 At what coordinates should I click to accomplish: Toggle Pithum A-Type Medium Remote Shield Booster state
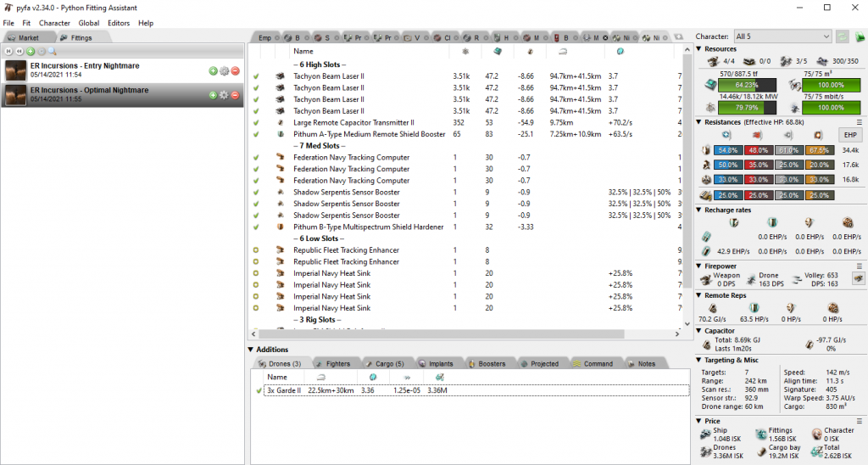click(256, 134)
